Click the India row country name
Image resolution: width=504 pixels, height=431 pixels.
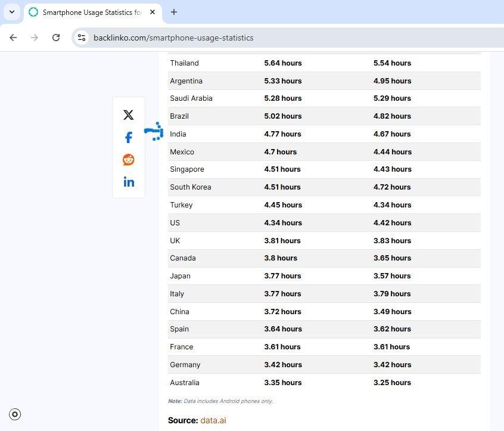(178, 134)
